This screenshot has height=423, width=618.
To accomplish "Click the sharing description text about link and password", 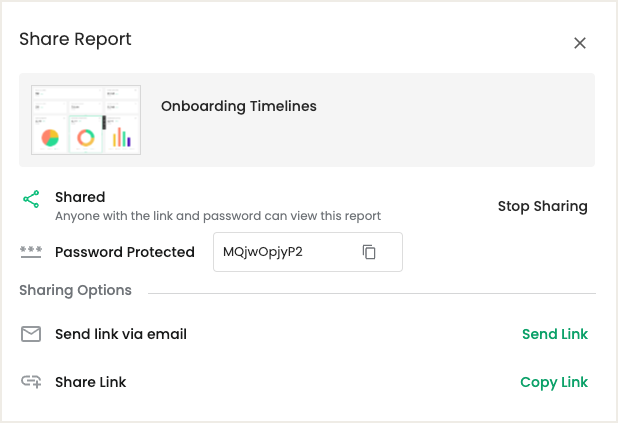I will (x=218, y=216).
